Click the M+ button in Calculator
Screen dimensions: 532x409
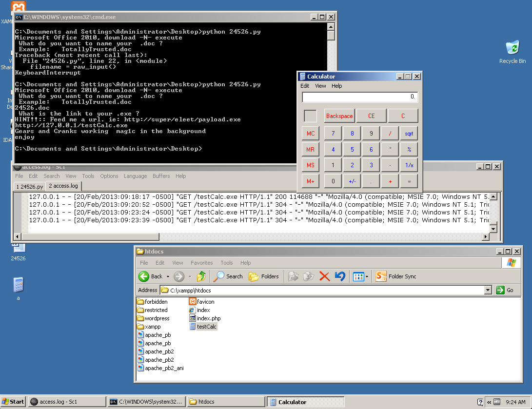311,181
